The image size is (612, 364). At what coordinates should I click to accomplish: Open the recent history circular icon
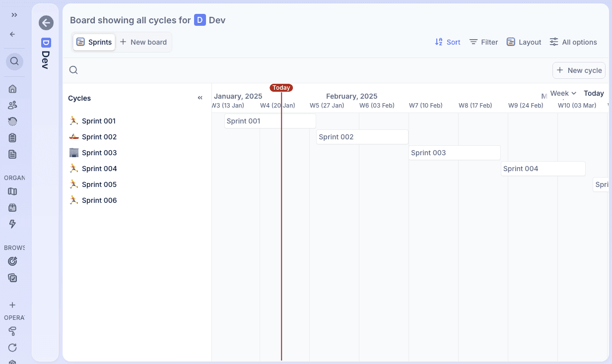13,121
